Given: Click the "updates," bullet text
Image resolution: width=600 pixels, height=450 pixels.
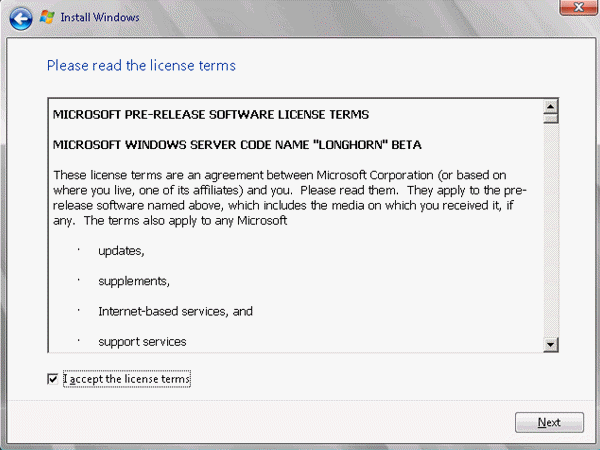Looking at the screenshot, I should 121,251.
